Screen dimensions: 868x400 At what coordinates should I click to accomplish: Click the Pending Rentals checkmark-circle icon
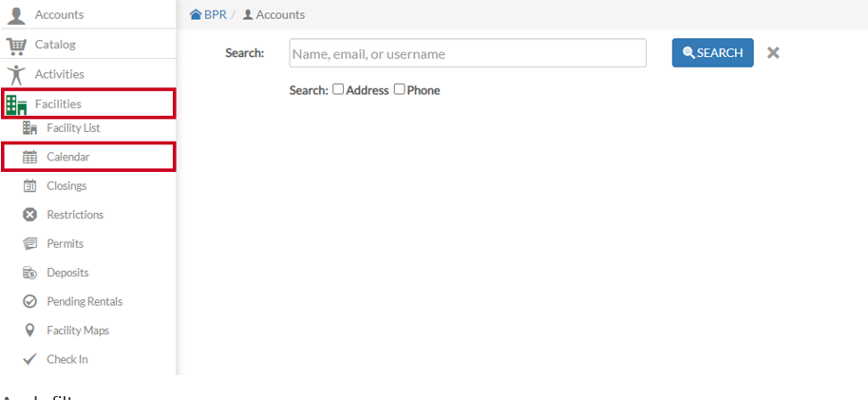point(29,301)
